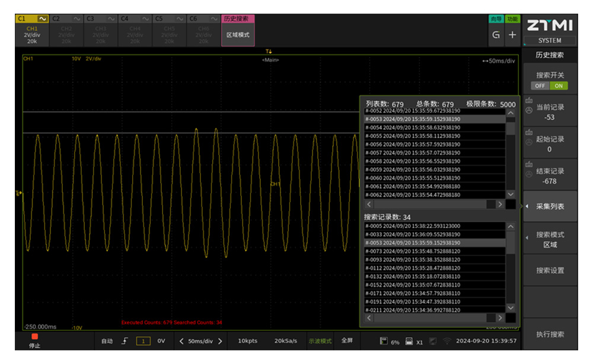The height and width of the screenshot is (364, 593).
Task: Switch history search to OFF
Action: (x=540, y=86)
